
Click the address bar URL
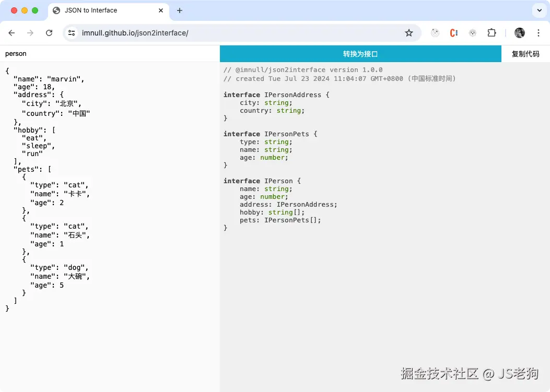pos(135,33)
